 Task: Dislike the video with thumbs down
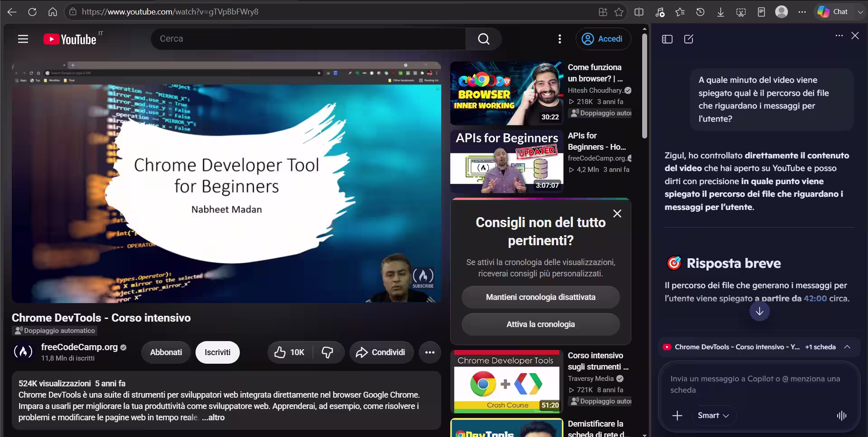coord(328,352)
